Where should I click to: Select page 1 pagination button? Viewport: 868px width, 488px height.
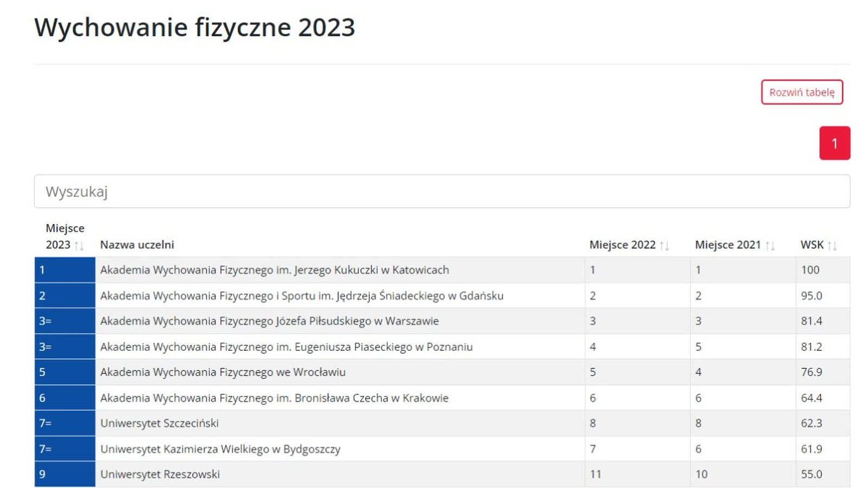coord(834,143)
